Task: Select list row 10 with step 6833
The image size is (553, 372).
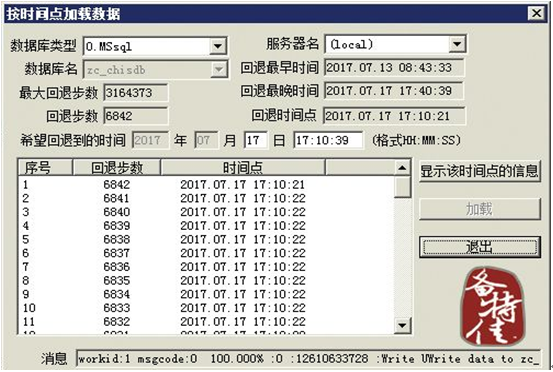Action: pos(206,308)
